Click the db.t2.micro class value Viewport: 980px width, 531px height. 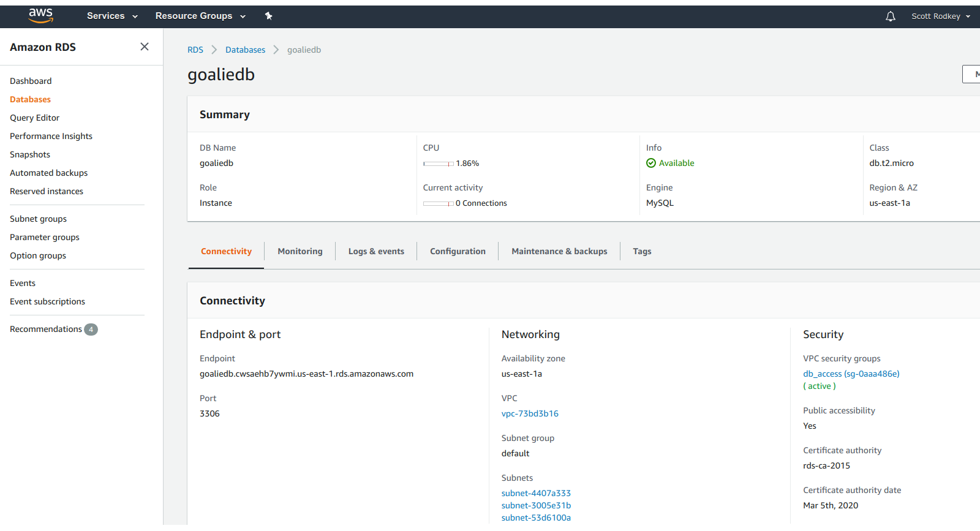pos(891,163)
